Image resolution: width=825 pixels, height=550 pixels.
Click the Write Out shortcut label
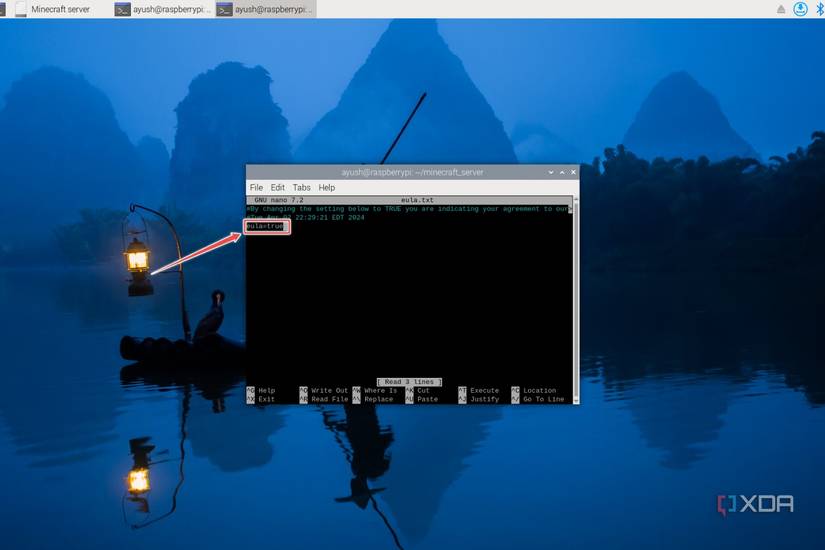point(329,391)
